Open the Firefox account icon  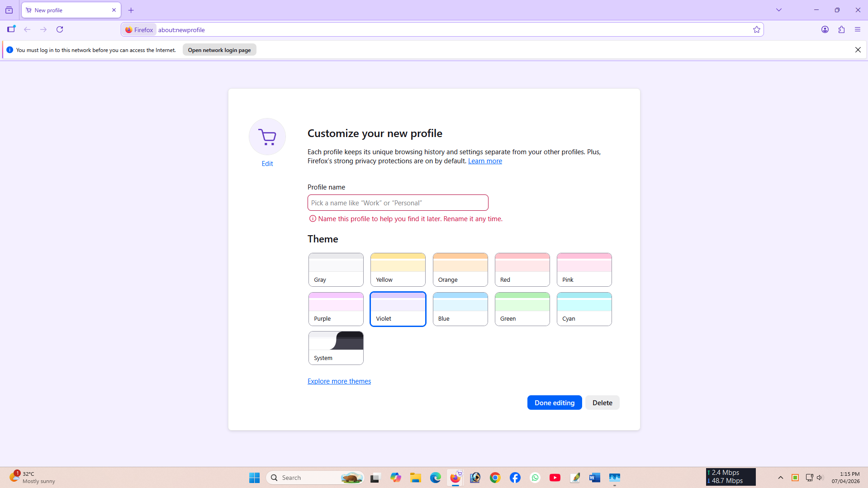[825, 30]
